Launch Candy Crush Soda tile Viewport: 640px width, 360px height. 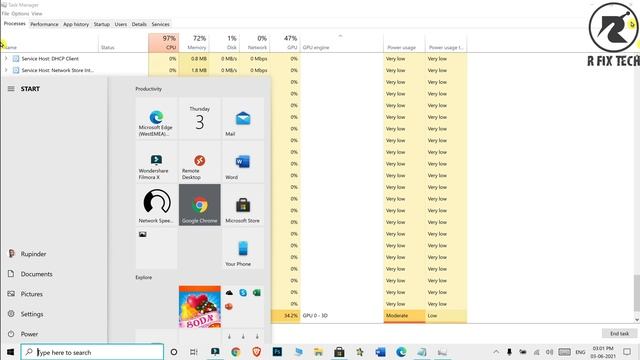pyautogui.click(x=200, y=307)
